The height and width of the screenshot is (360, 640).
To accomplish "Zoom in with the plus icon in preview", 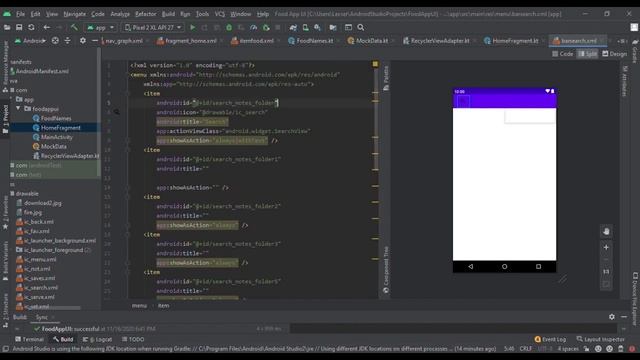I will [x=606, y=247].
